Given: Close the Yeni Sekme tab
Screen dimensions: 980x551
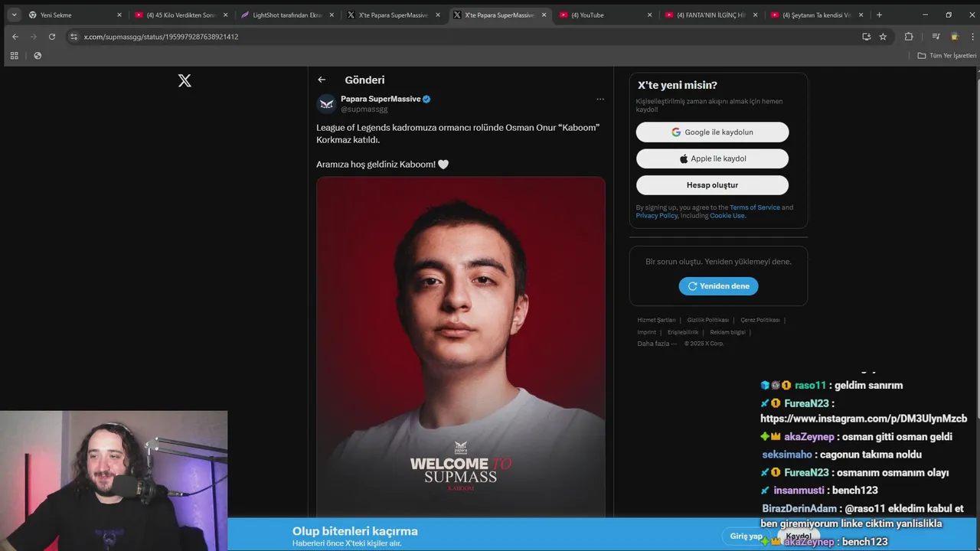Looking at the screenshot, I should pyautogui.click(x=119, y=15).
